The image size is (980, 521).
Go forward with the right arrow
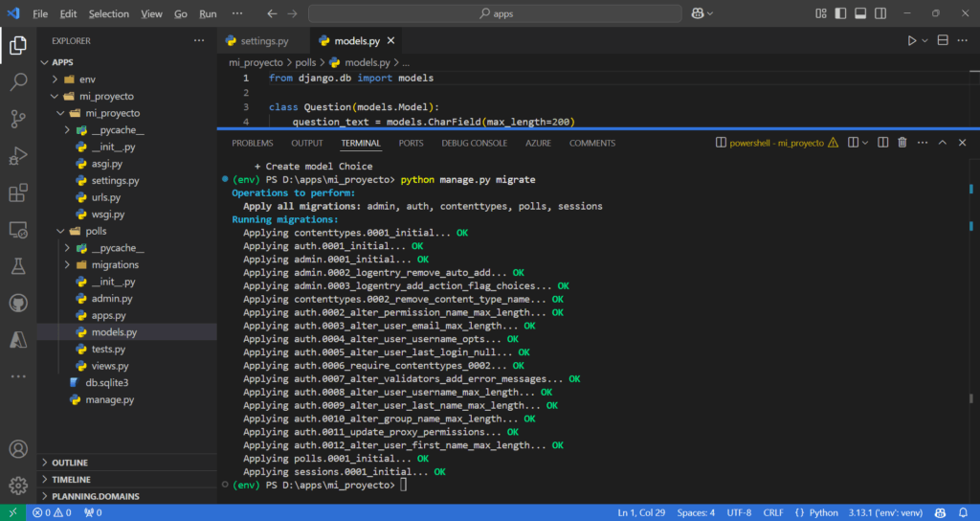click(292, 13)
